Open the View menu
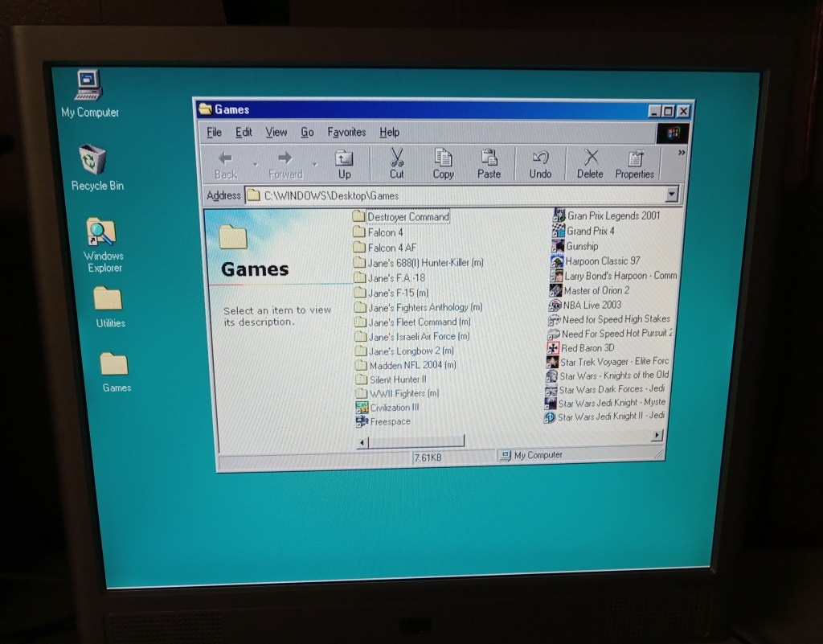 pyautogui.click(x=276, y=133)
